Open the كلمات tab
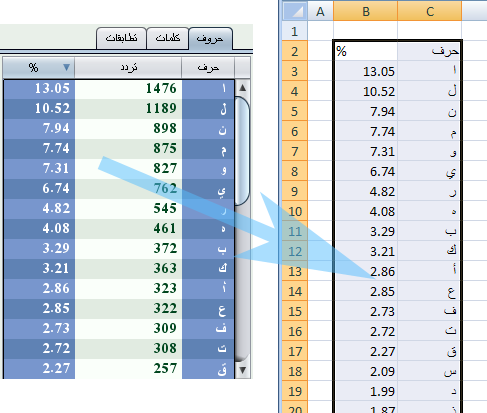This screenshot has width=487, height=413. click(x=168, y=39)
